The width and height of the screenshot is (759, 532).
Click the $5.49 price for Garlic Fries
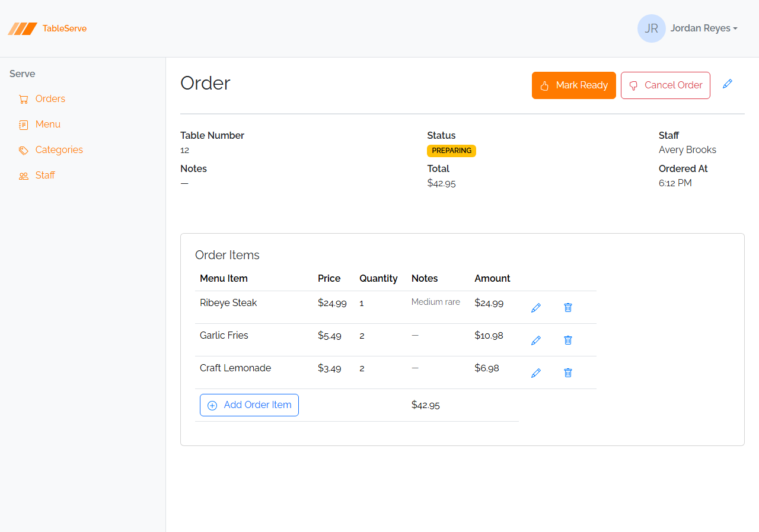[x=330, y=336]
